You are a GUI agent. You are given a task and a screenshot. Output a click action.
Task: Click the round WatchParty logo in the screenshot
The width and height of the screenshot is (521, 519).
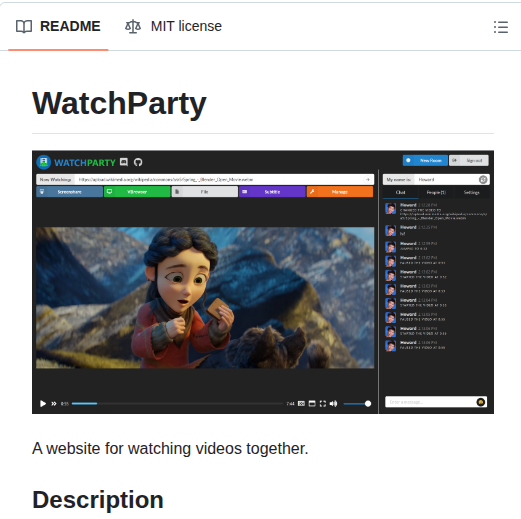pyautogui.click(x=44, y=162)
